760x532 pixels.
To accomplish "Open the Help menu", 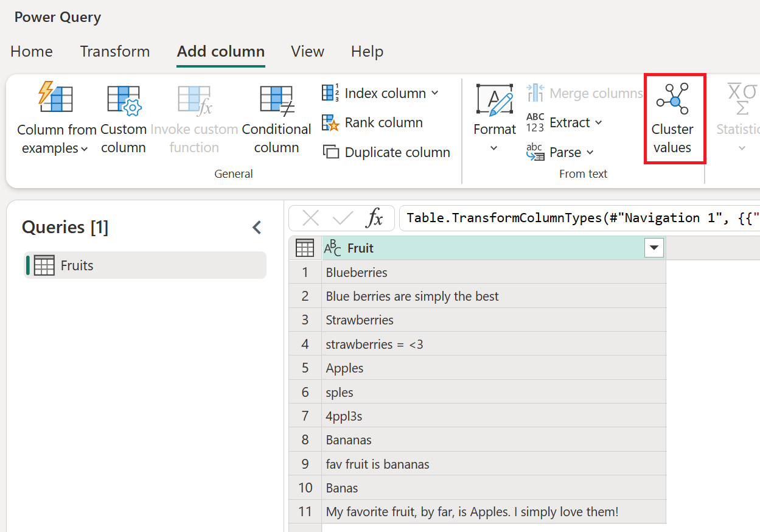I will tap(367, 52).
